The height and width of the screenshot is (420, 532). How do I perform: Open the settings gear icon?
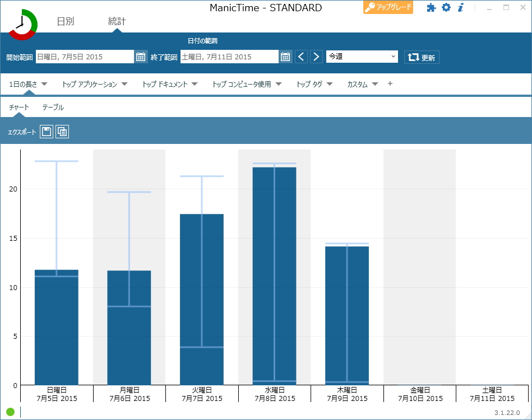coord(446,8)
